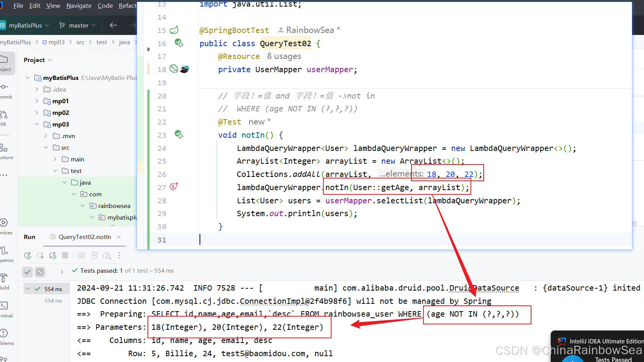Open the File menu
Image resolution: width=644 pixels, height=362 pixels.
coord(18,5)
